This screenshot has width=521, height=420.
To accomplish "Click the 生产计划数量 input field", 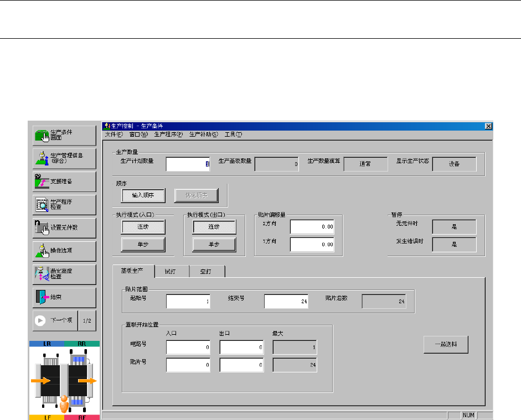I will pyautogui.click(x=188, y=164).
